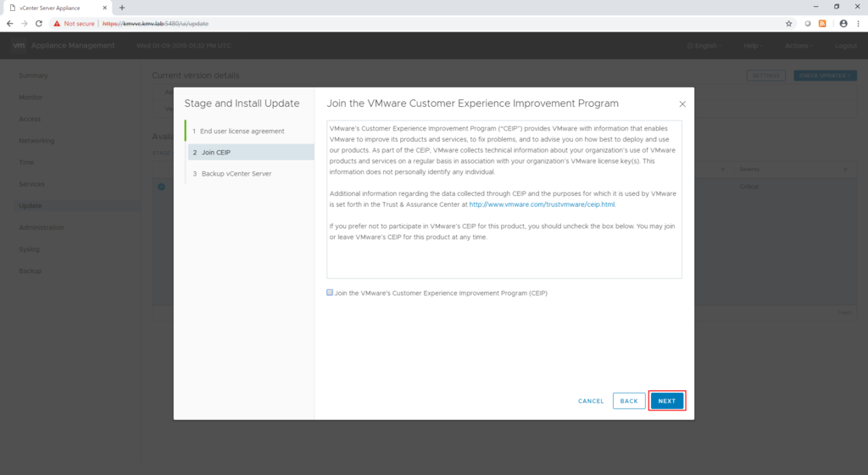Viewport: 868px width, 475px height.
Task: Click Logout in the top bar
Action: [846, 46]
